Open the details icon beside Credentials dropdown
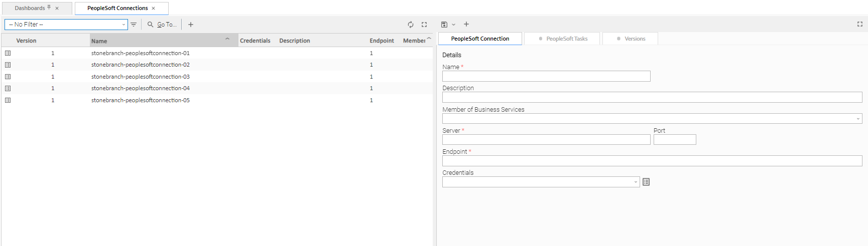The height and width of the screenshot is (246, 868). coord(646,182)
